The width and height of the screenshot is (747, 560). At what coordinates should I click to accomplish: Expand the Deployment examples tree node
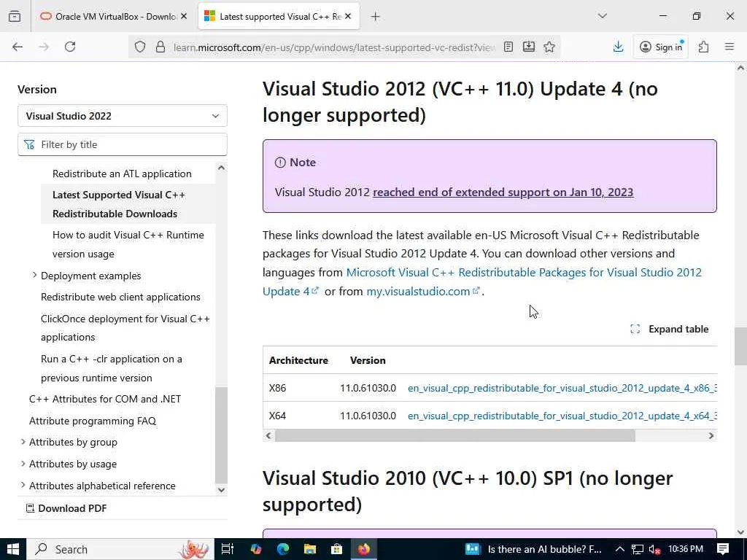click(x=34, y=275)
